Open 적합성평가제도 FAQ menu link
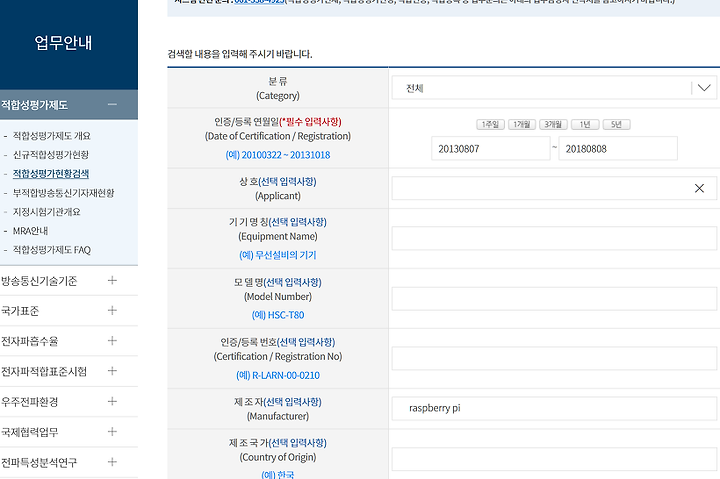The width and height of the screenshot is (720, 479). tap(51, 250)
